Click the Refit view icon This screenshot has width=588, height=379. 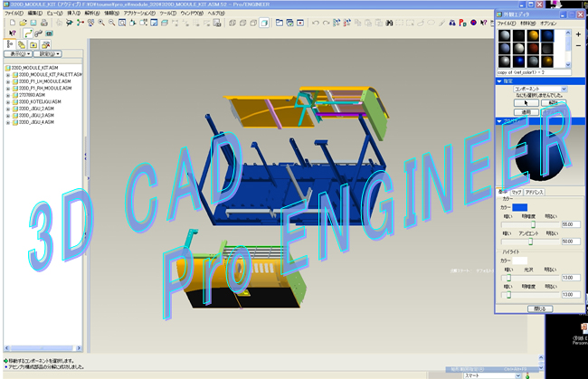pyautogui.click(x=122, y=23)
